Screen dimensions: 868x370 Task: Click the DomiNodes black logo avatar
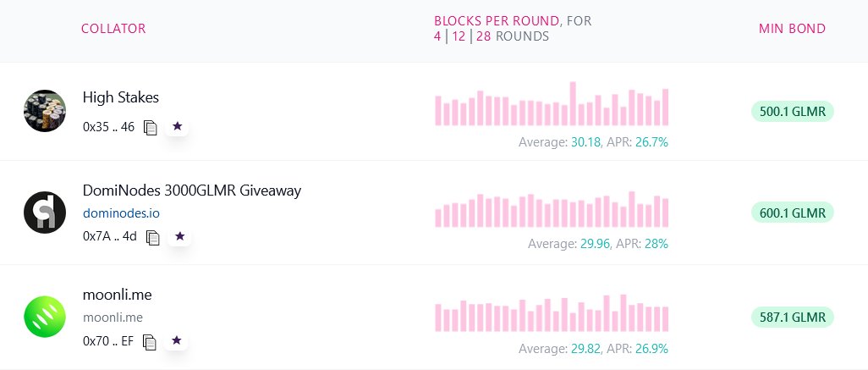point(45,213)
